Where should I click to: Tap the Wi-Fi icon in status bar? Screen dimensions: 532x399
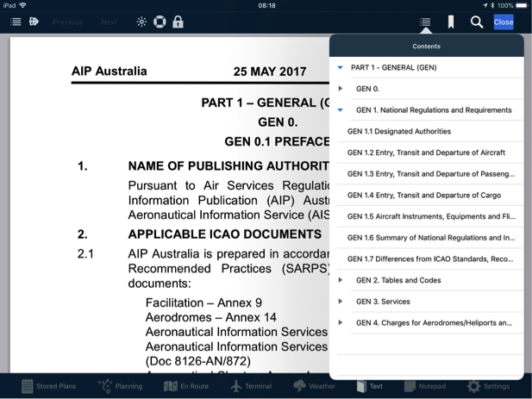coord(23,5)
